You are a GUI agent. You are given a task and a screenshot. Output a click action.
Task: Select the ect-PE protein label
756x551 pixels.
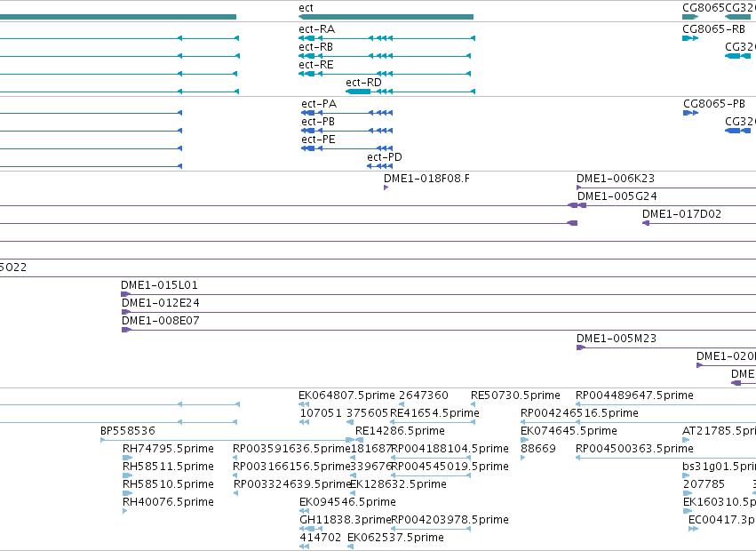318,140
